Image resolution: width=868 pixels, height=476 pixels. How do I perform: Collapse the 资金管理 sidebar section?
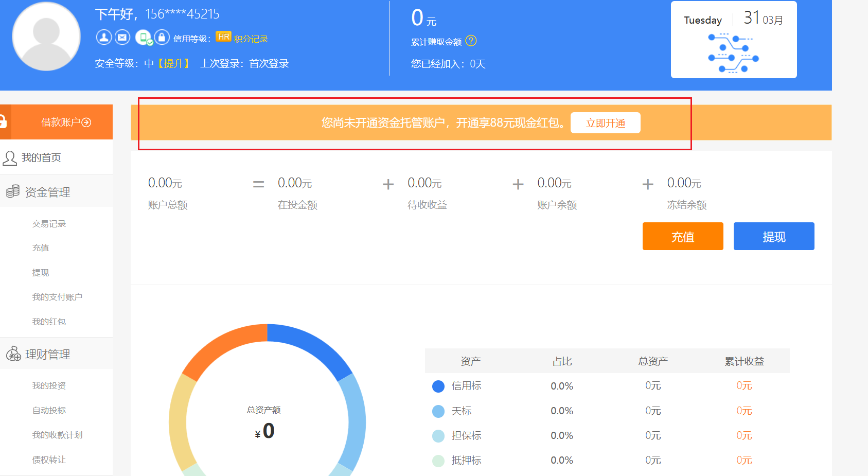click(x=47, y=192)
